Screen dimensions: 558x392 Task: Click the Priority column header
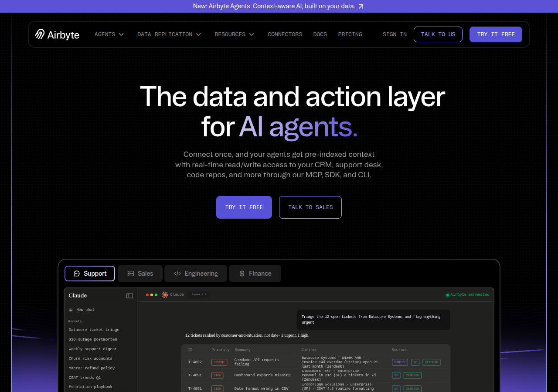tap(221, 350)
